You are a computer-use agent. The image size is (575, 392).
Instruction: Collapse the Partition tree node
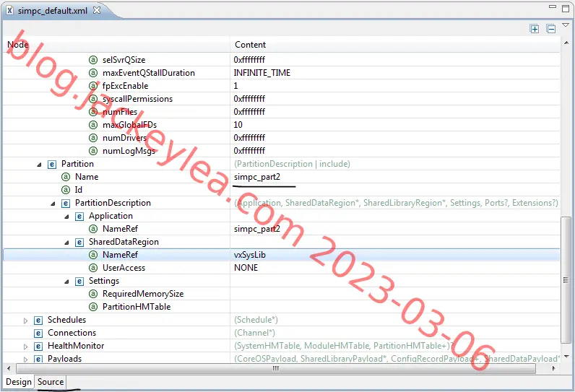point(39,165)
